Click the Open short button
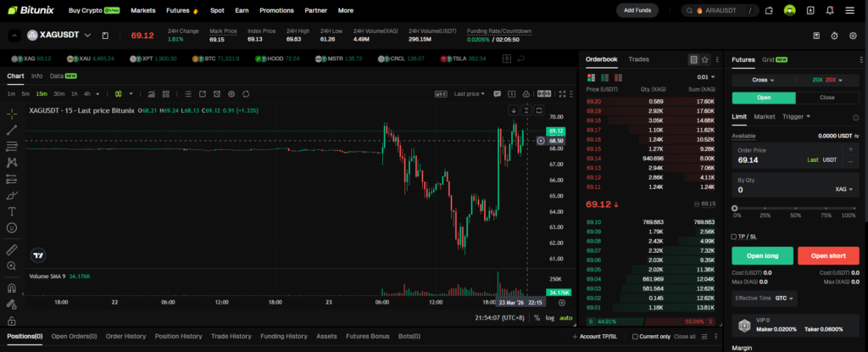 pos(828,255)
